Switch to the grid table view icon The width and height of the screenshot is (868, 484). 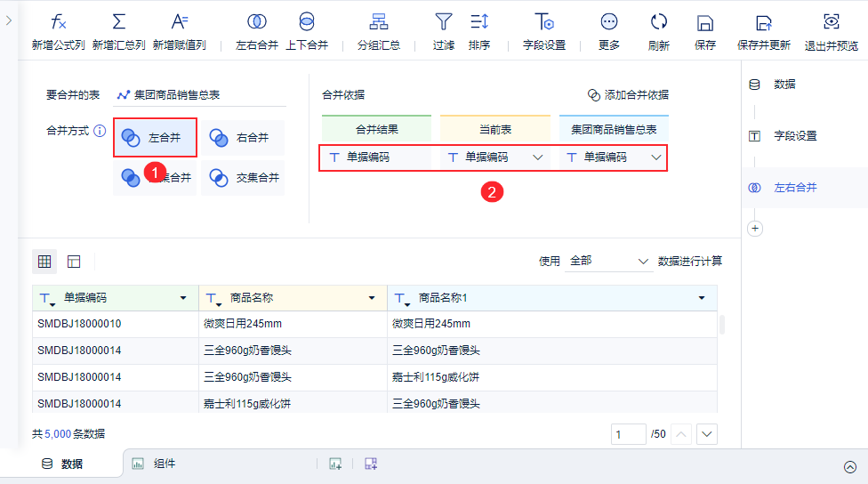[44, 262]
